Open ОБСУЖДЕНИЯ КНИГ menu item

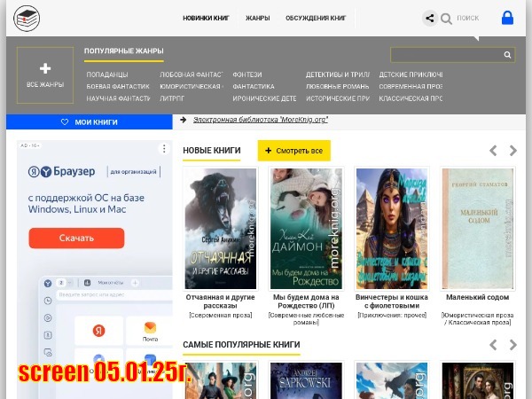pos(316,18)
